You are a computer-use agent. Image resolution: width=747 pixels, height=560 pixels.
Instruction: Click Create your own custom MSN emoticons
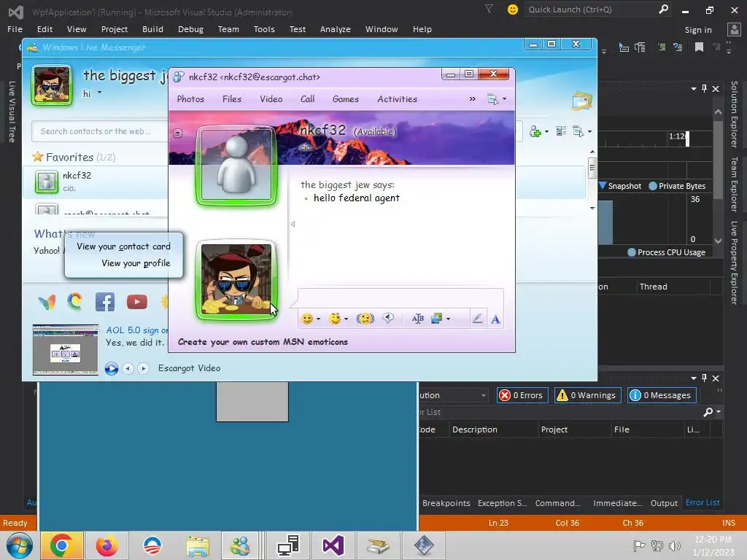click(263, 342)
